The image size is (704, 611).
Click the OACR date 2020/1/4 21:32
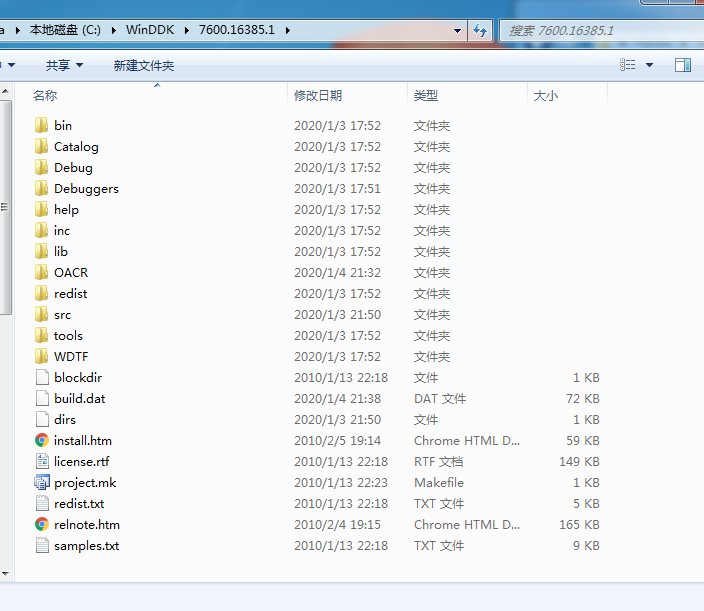[x=337, y=273]
